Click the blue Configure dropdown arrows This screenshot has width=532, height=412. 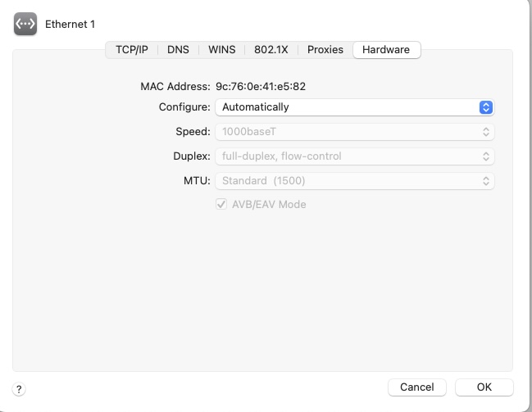485,107
